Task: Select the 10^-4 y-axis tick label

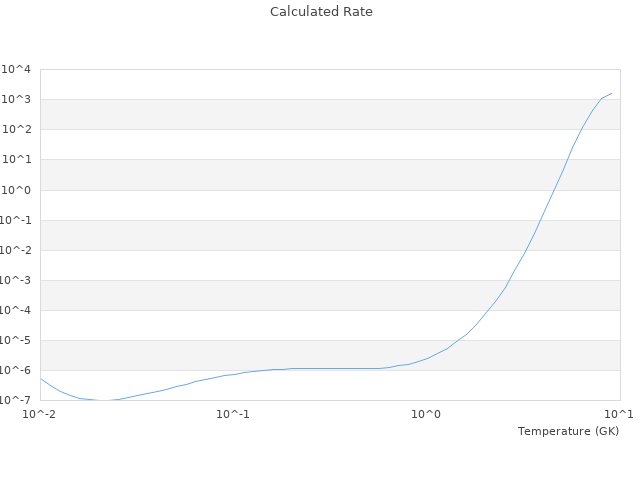Action: (16, 310)
